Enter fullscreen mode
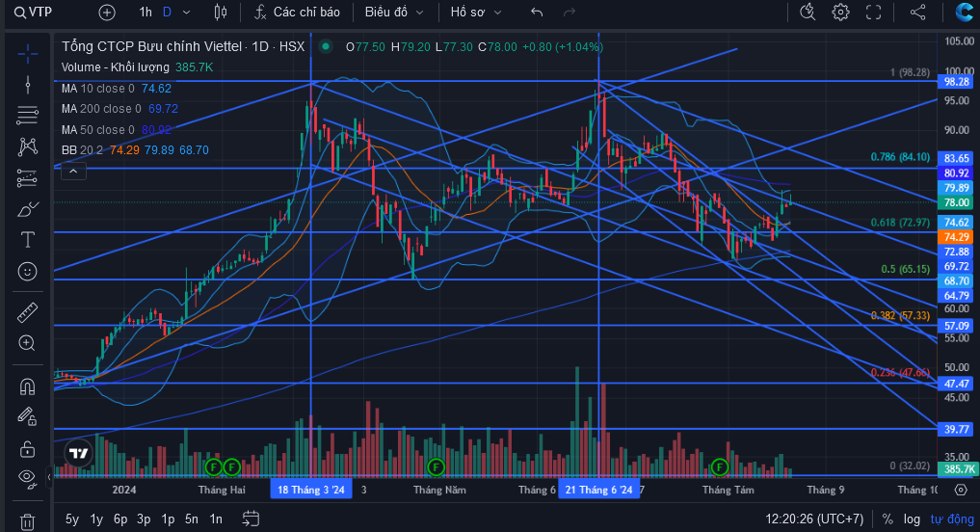The image size is (980, 532). (x=873, y=12)
